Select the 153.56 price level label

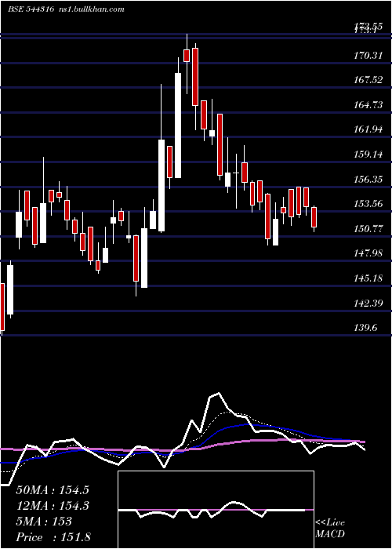(368, 204)
